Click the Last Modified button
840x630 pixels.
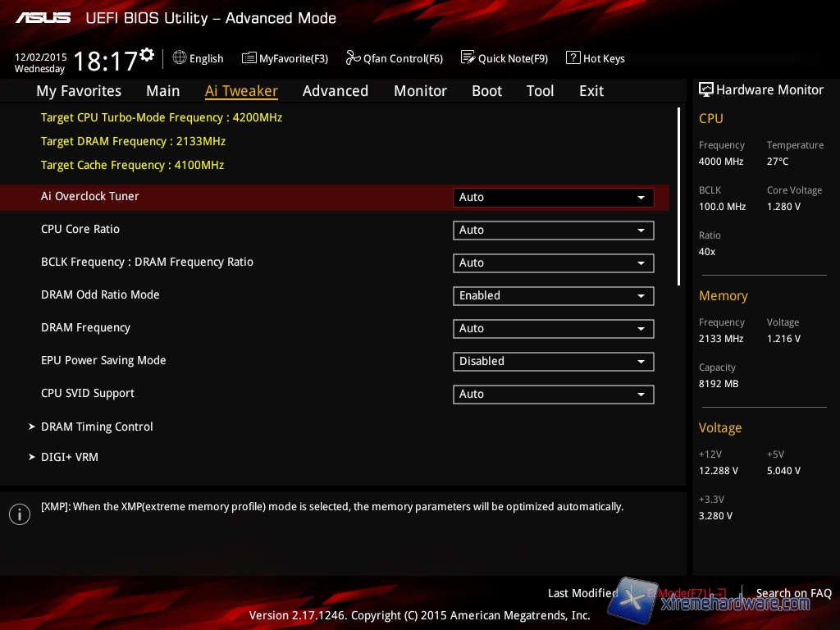click(x=582, y=593)
